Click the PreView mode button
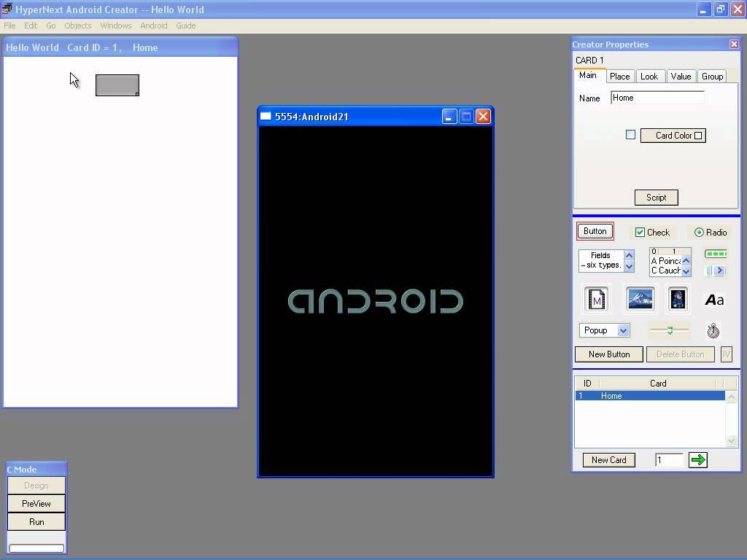Image resolution: width=747 pixels, height=560 pixels. (x=36, y=504)
